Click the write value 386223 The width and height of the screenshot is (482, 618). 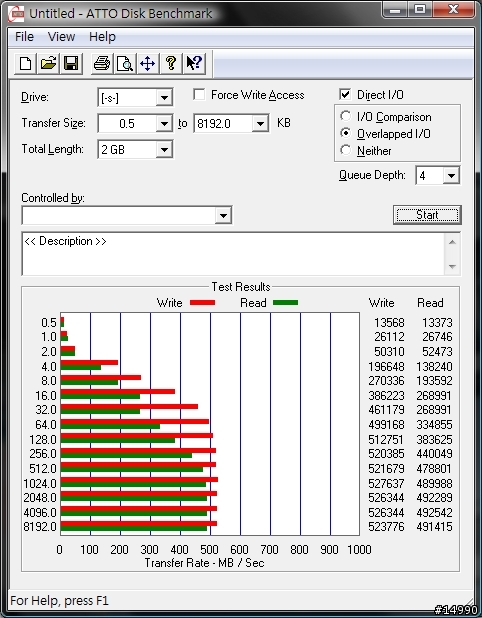[x=386, y=395]
